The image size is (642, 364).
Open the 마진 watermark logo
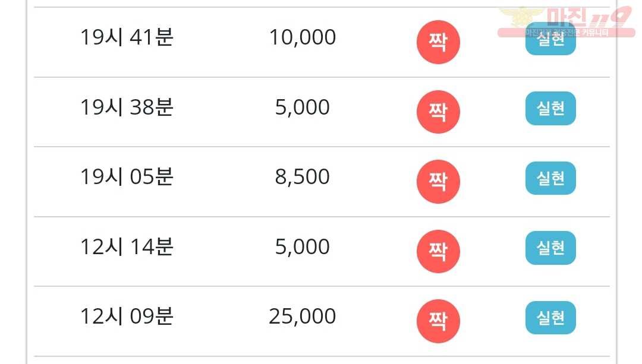click(x=567, y=21)
